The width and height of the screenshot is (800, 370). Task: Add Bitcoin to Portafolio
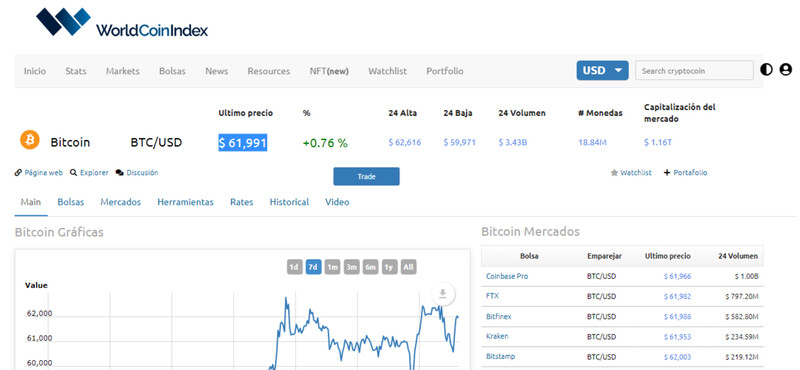click(685, 173)
